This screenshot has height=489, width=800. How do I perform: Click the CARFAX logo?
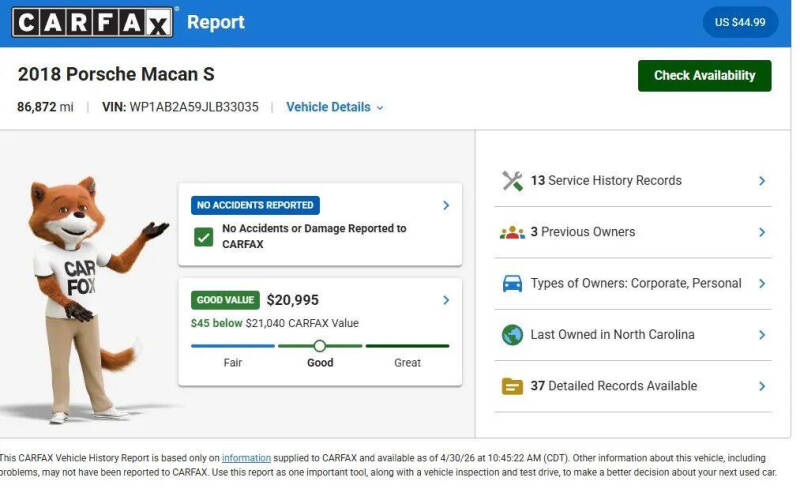pyautogui.click(x=92, y=22)
